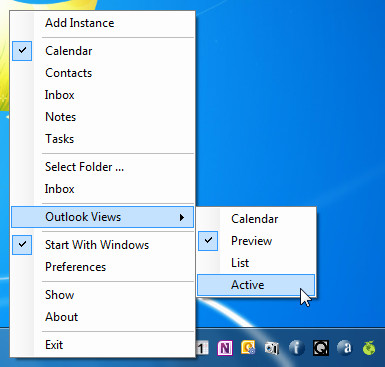Expand the Outlook Views submenu

pyautogui.click(x=102, y=217)
